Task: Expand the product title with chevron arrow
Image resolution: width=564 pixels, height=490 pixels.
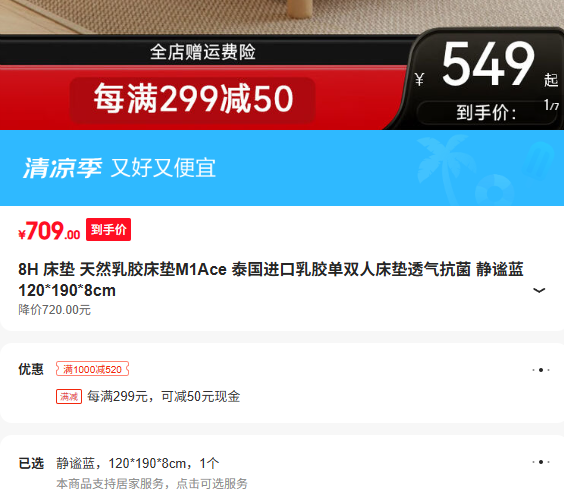Action: (x=538, y=290)
